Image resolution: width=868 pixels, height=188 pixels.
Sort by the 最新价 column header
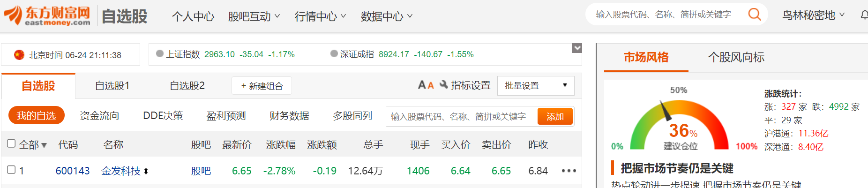click(237, 145)
